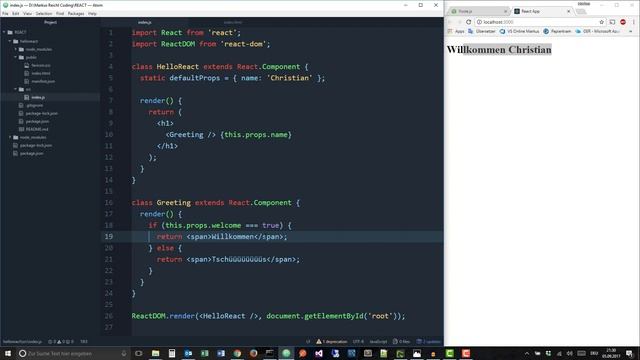Image resolution: width=640 pixels, height=360 pixels.
Task: Collapse the public folder in tree
Action: click(x=16, y=57)
